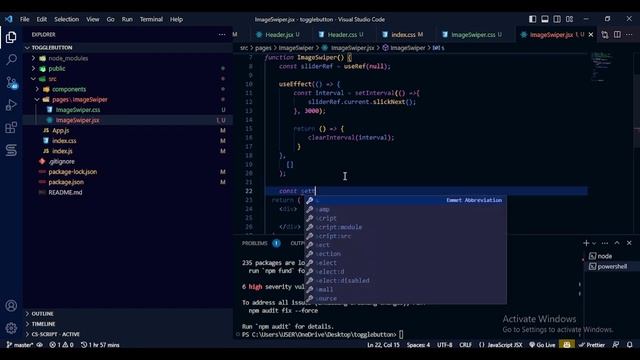Click the open changes icon in editor toolbar

[605, 35]
